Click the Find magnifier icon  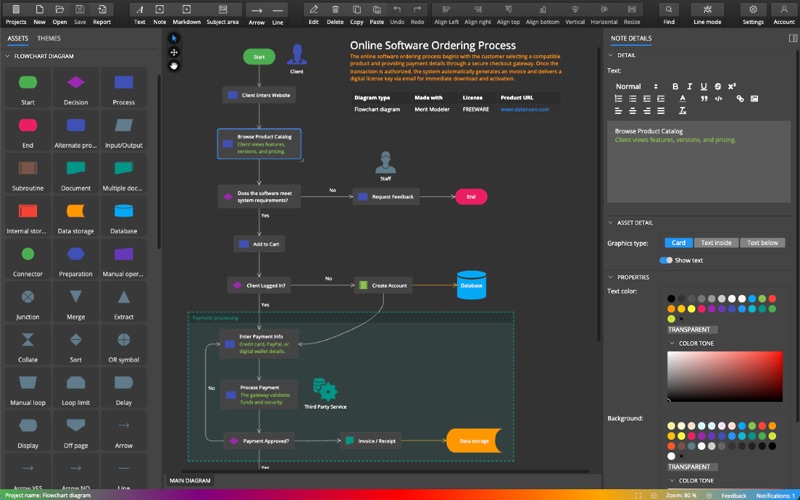pos(669,10)
